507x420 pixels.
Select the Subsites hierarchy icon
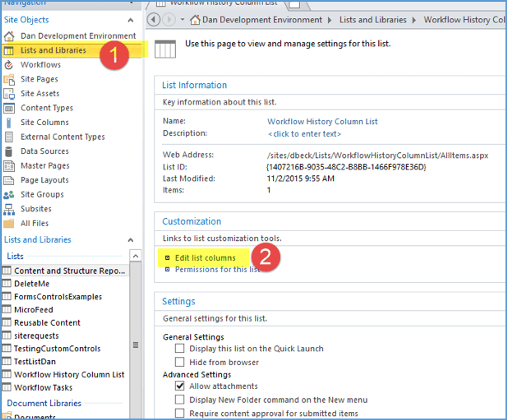pyautogui.click(x=9, y=209)
